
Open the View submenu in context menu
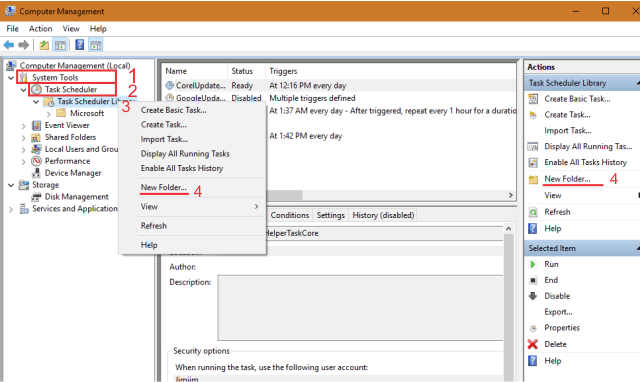click(193, 207)
